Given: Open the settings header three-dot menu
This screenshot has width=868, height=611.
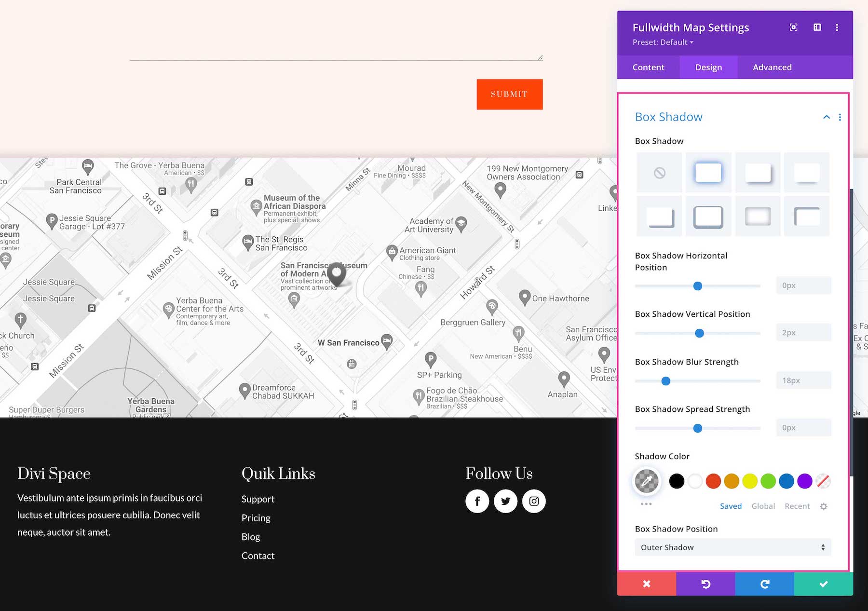Looking at the screenshot, I should (837, 27).
